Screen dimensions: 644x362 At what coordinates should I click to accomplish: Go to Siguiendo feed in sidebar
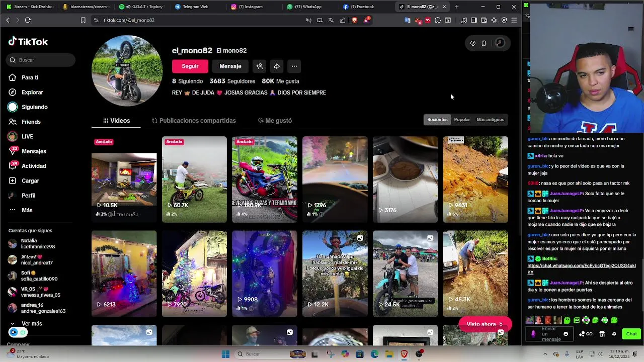(28, 107)
